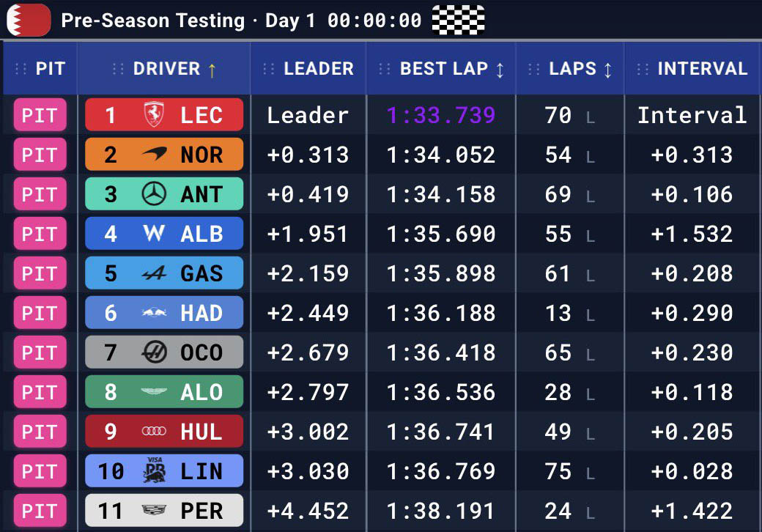Click Alonso's green driver badge
The image size is (762, 532).
coord(164,392)
